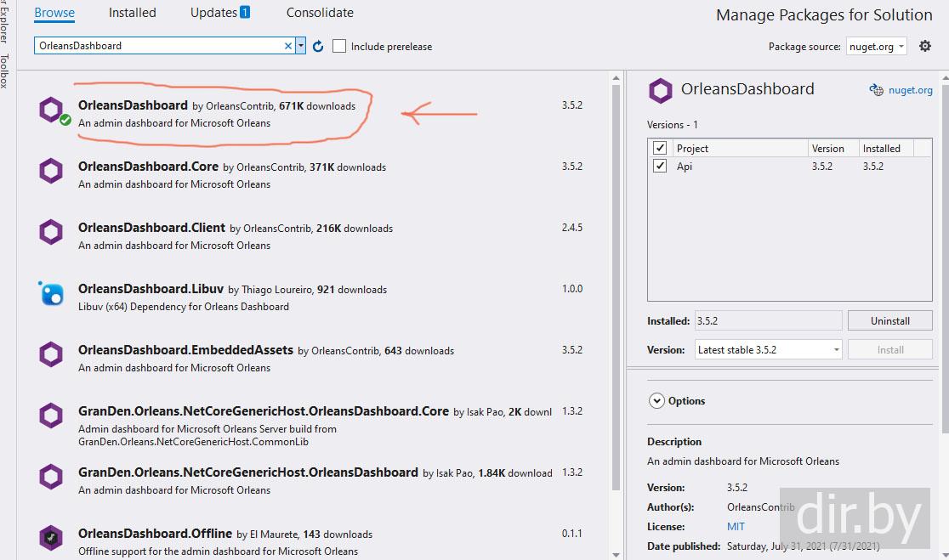Switch to the Installed tab
Screen dimensions: 949x560
pos(132,13)
